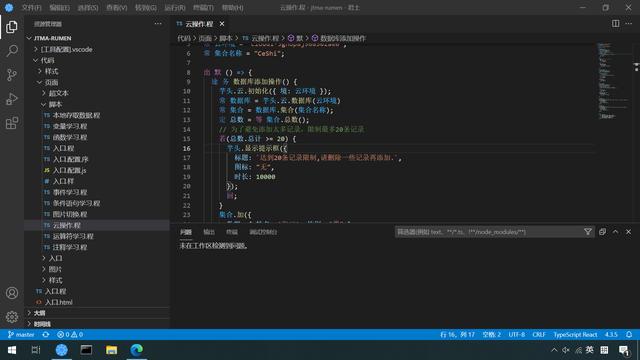The height and width of the screenshot is (360, 640).
Task: Open the Run and Debug view
Action: point(12,99)
